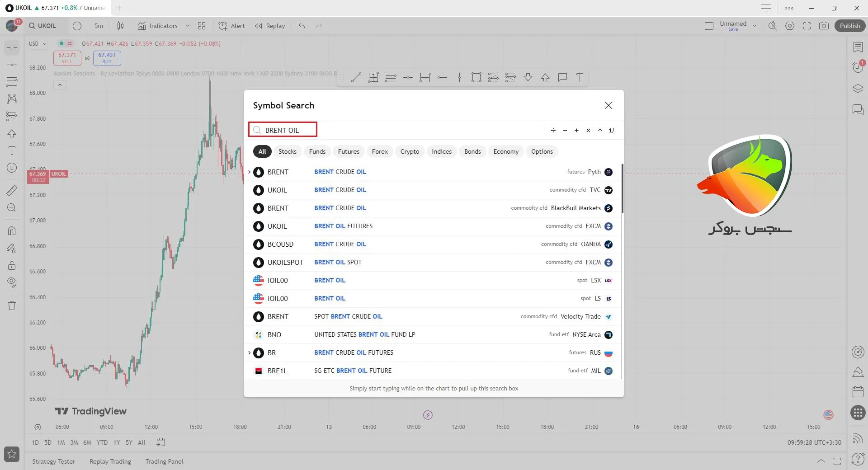Click the Replay rewind icon
868x470 pixels.
click(259, 26)
